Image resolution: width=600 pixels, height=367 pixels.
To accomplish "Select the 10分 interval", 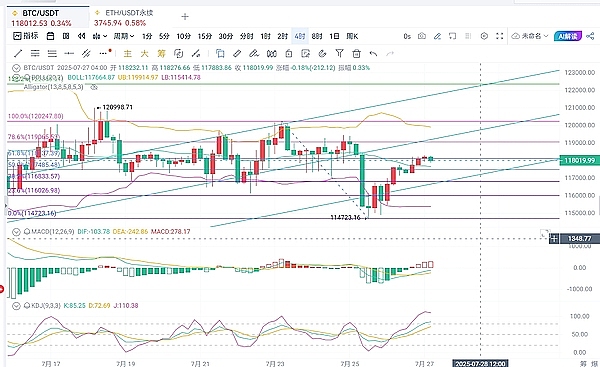I will (x=183, y=36).
